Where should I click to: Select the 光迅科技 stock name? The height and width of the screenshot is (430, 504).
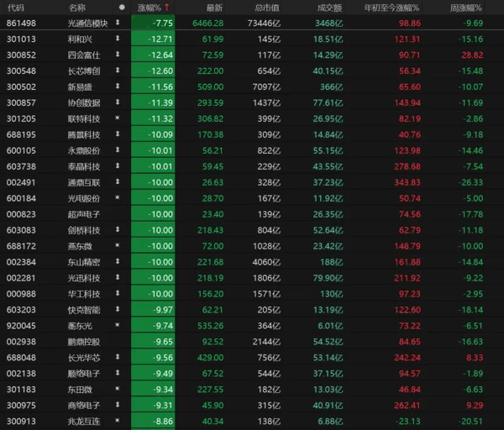pyautogui.click(x=84, y=278)
